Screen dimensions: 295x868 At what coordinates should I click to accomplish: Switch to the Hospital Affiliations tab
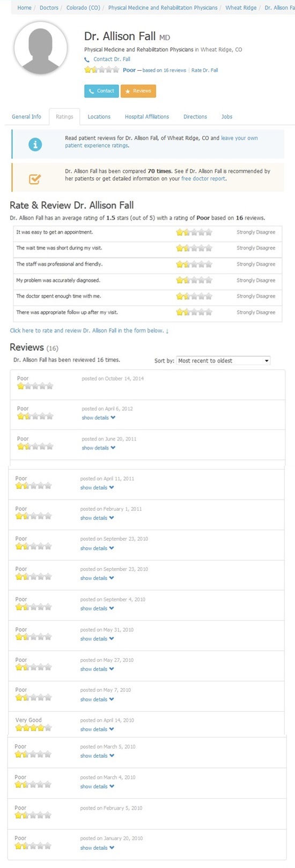tap(147, 117)
